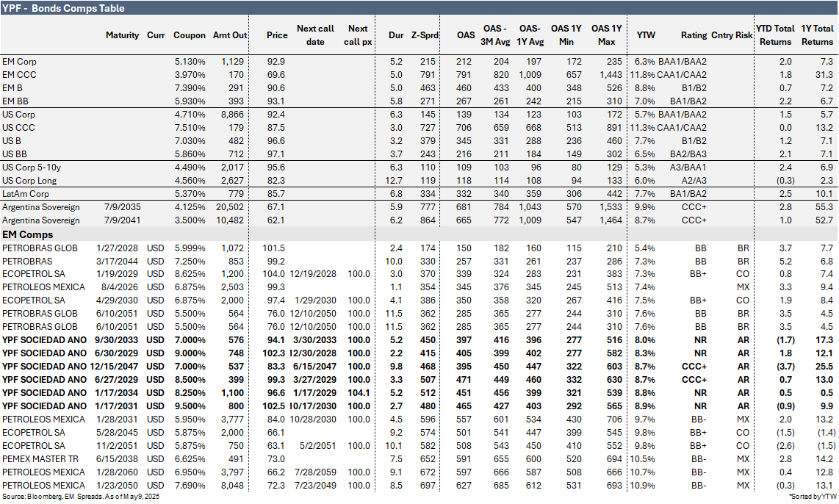Select EM CCC yield '11.8%'
This screenshot has width=839, height=504.
coord(642,75)
